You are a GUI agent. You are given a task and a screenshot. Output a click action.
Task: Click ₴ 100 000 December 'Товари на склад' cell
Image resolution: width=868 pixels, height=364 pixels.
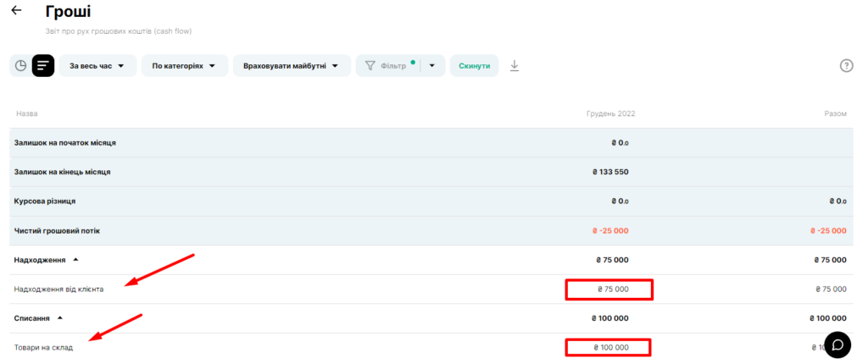point(610,347)
